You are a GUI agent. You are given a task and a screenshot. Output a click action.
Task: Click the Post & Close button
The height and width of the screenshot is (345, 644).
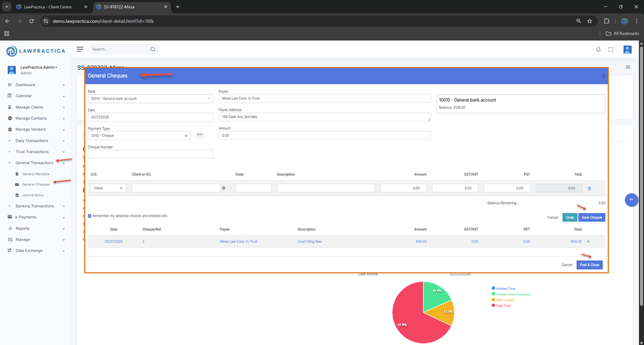click(x=589, y=265)
